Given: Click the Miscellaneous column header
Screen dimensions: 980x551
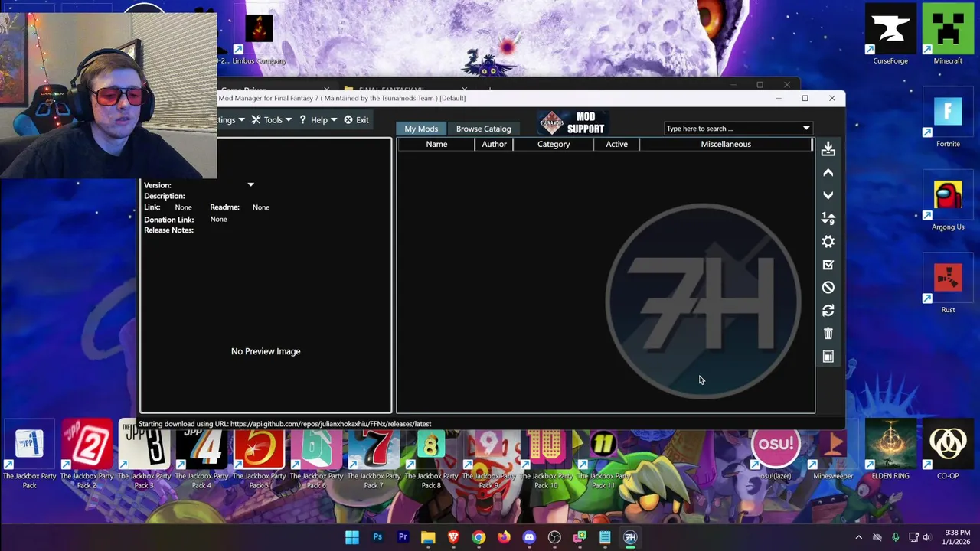Looking at the screenshot, I should [725, 144].
